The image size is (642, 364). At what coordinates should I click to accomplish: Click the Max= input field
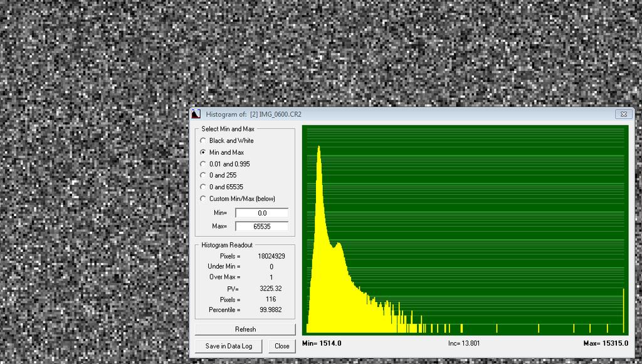point(262,226)
